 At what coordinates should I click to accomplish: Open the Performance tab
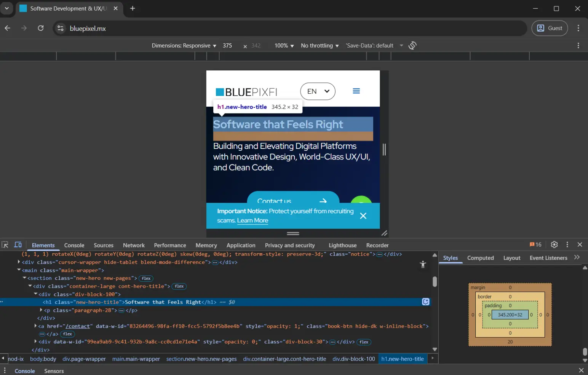(x=170, y=245)
